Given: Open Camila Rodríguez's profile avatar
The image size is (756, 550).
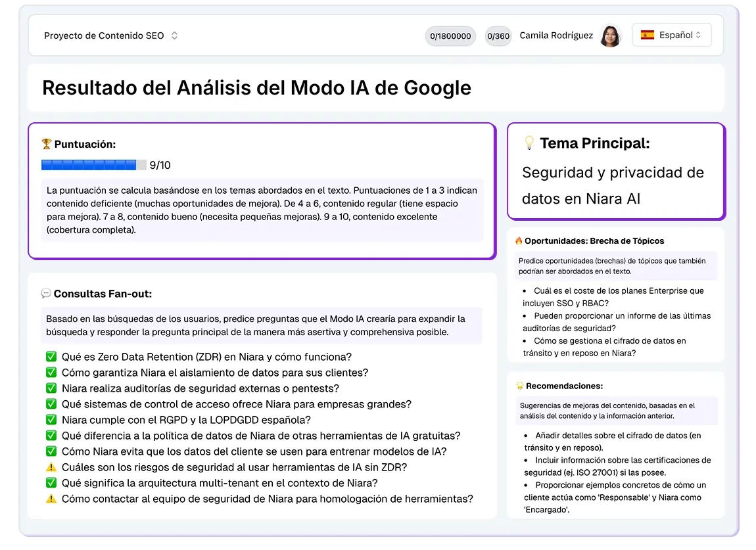Looking at the screenshot, I should click(x=611, y=35).
